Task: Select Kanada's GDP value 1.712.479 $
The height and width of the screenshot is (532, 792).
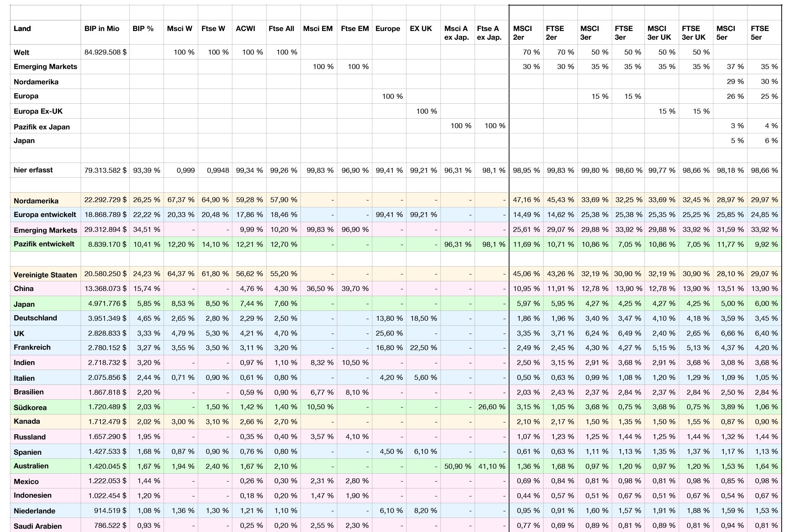Action: click(x=107, y=422)
